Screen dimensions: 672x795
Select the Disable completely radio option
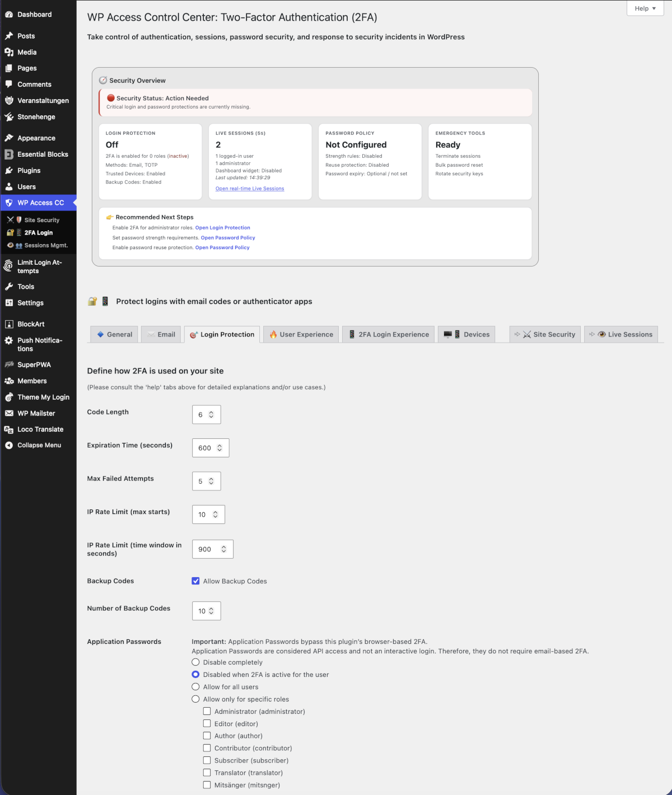[195, 662]
